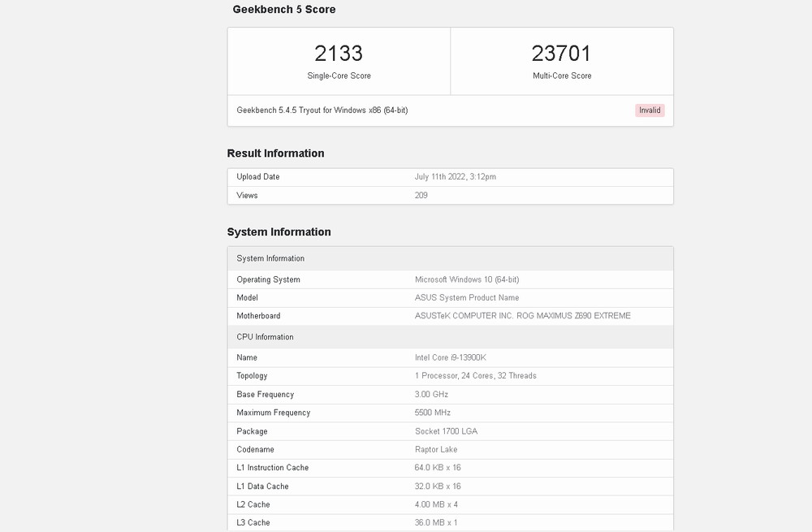The height and width of the screenshot is (532, 812).
Task: Select the 4.00 MB x 4 value
Action: (x=436, y=504)
